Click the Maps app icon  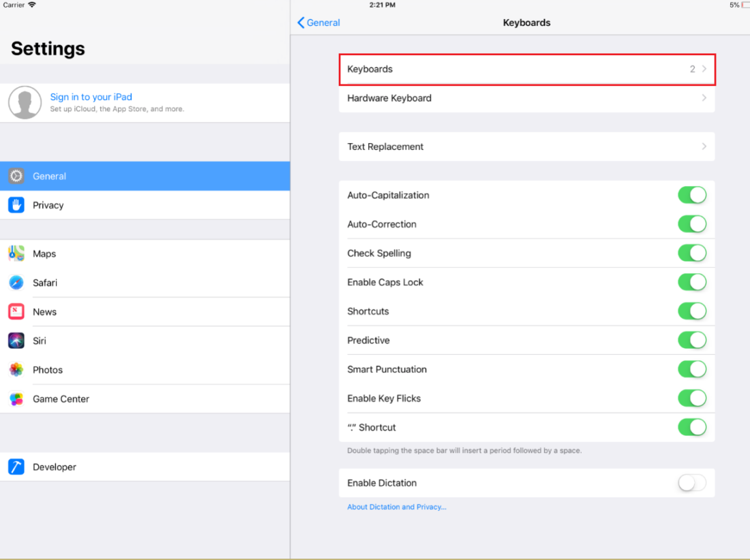coord(16,253)
